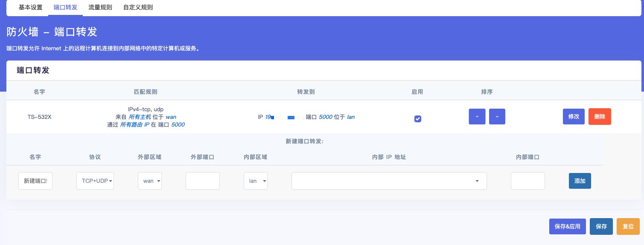This screenshot has width=644, height=245.
Task: Click the 修改 button for TS-532X
Action: pos(574,117)
